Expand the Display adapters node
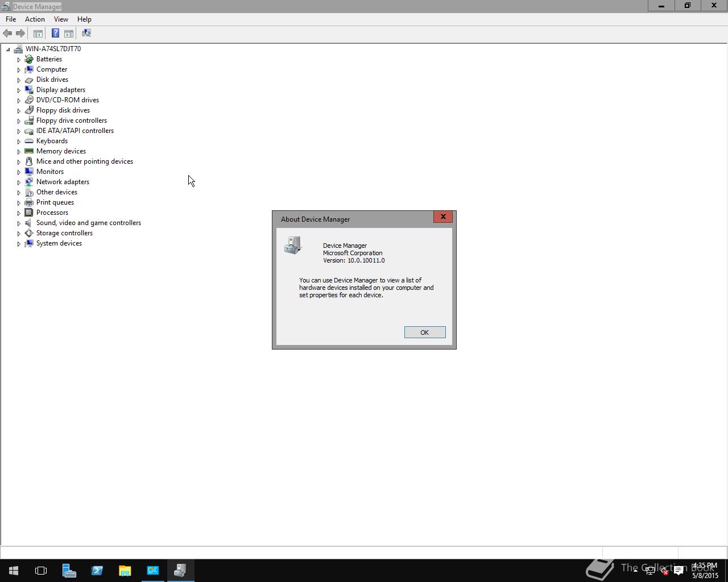Screen dimensions: 728x582 [x=19, y=90]
